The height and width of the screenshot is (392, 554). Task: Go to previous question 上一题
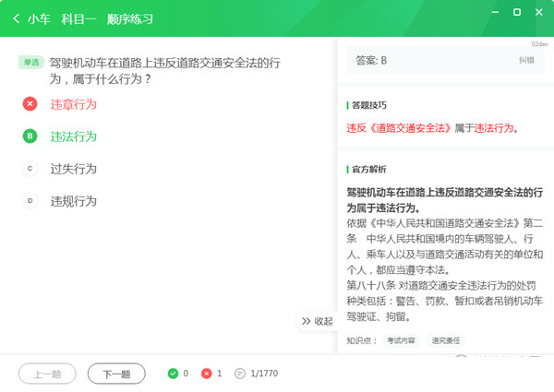[x=47, y=374]
